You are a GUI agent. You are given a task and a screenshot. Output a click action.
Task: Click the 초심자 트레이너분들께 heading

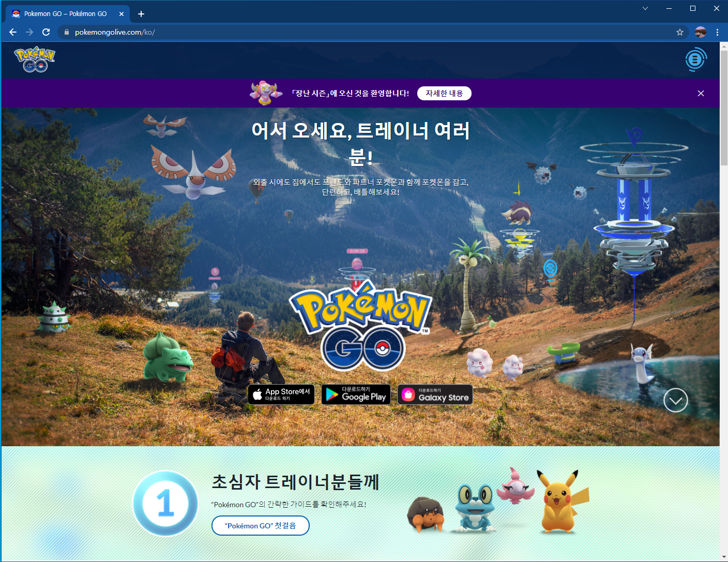296,482
